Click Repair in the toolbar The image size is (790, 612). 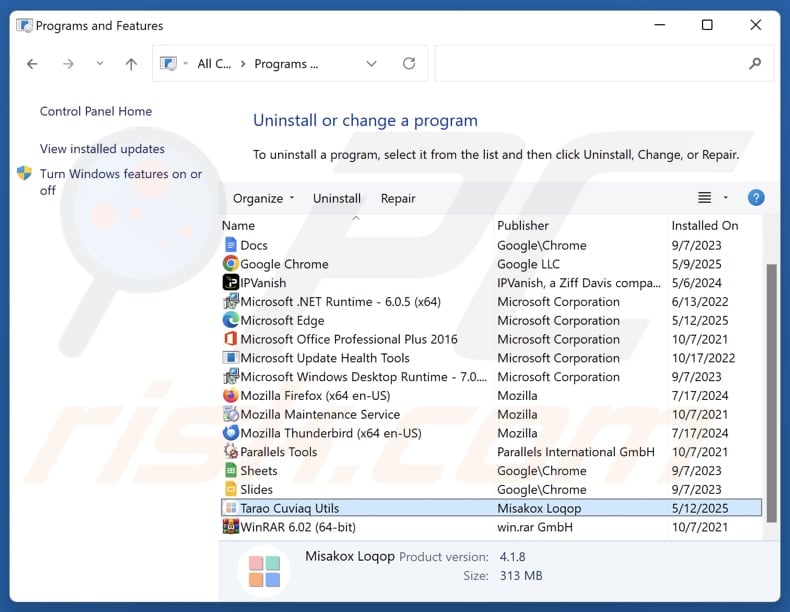(x=398, y=198)
